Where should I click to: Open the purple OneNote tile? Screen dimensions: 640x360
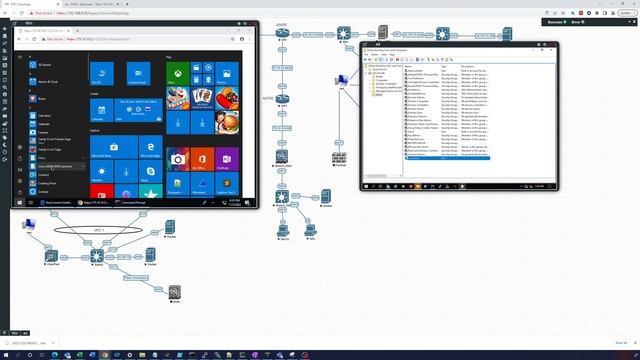click(x=227, y=159)
